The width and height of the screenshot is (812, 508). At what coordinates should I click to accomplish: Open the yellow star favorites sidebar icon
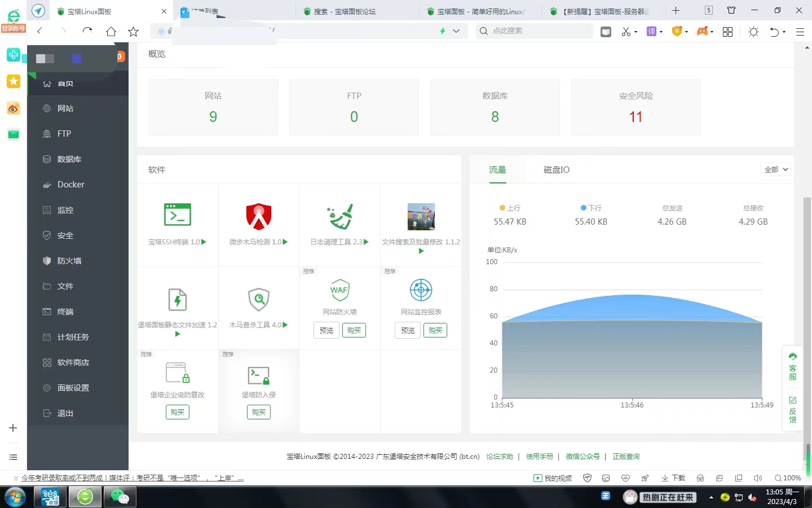(x=14, y=81)
